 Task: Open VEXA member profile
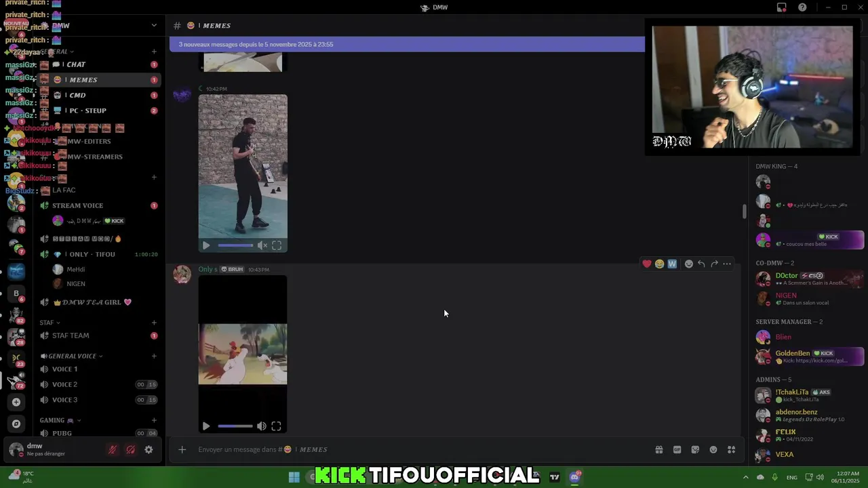[809, 455]
